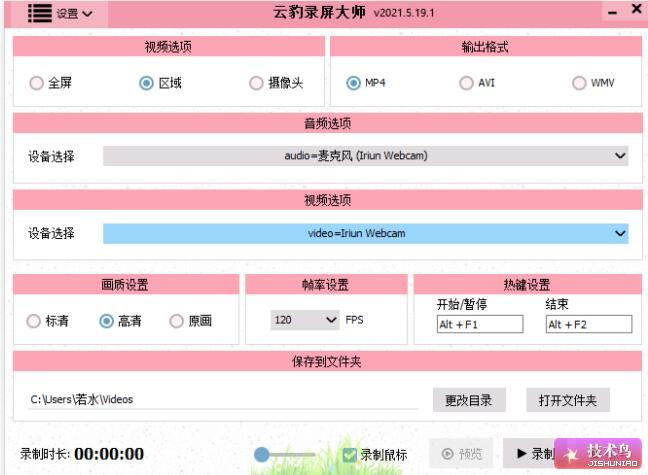Click the 预览 preview button

point(462,454)
